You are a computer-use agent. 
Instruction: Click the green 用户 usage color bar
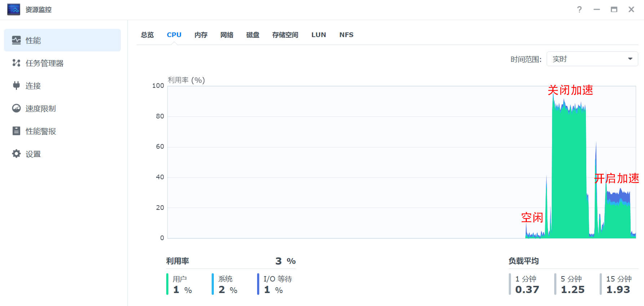167,284
